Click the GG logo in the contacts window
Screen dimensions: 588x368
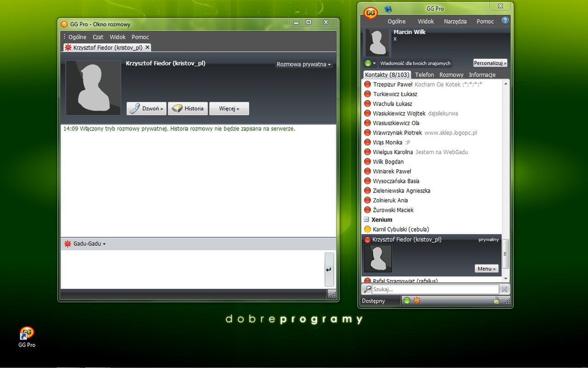pos(371,12)
